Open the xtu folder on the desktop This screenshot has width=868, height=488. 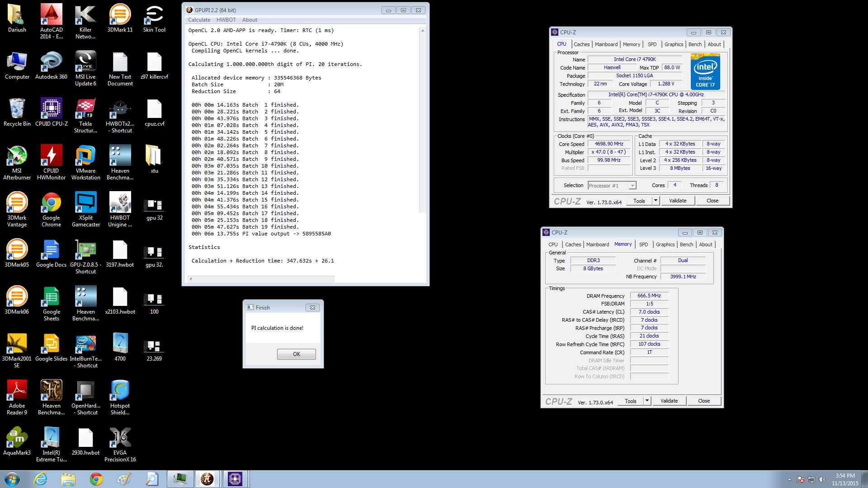pyautogui.click(x=154, y=159)
